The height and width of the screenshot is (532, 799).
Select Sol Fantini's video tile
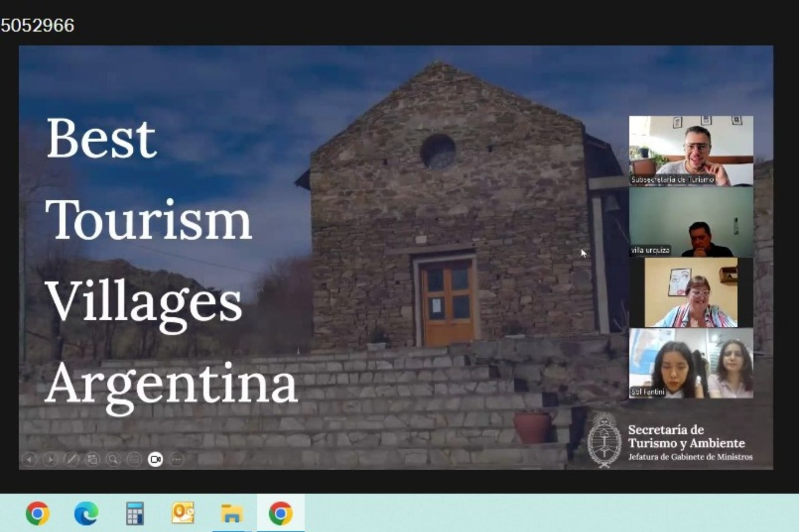[x=691, y=362]
